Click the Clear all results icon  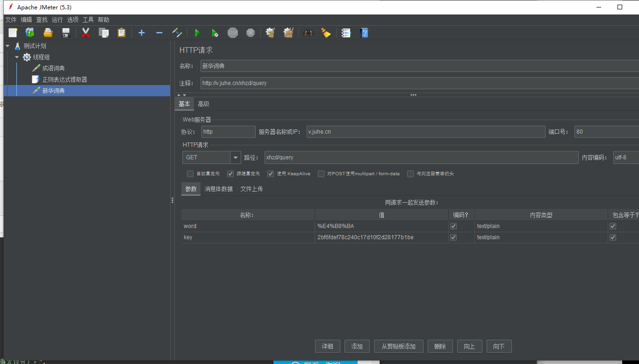[x=288, y=33]
